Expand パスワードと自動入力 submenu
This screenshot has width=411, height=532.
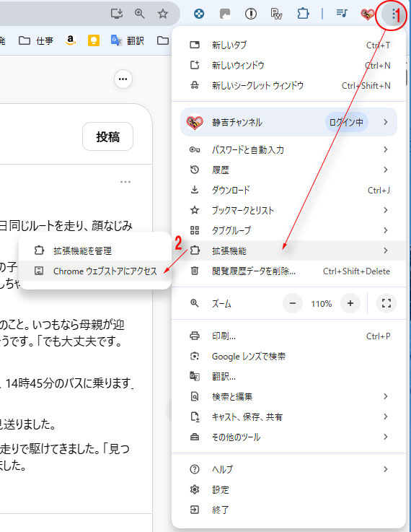[x=288, y=149]
